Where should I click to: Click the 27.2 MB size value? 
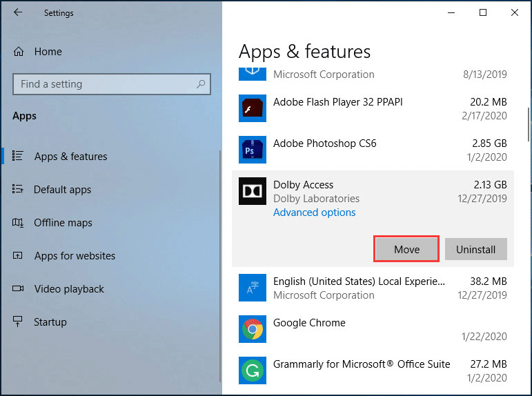click(x=489, y=364)
